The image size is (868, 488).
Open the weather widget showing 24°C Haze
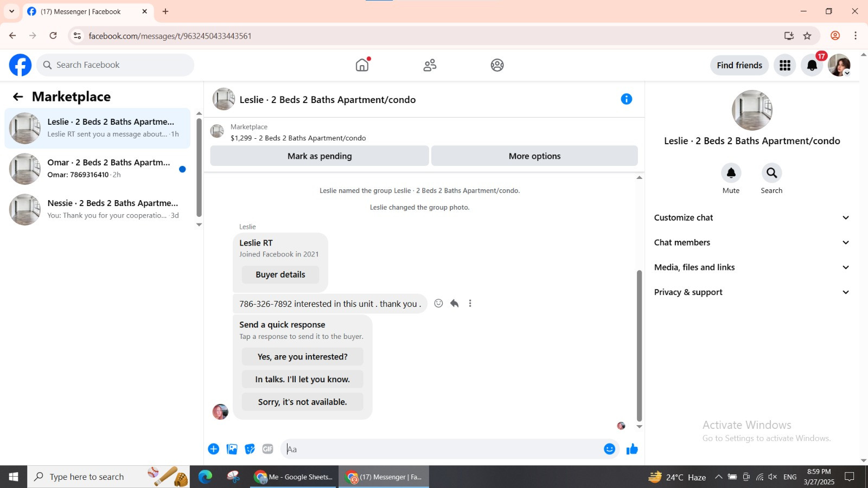678,477
